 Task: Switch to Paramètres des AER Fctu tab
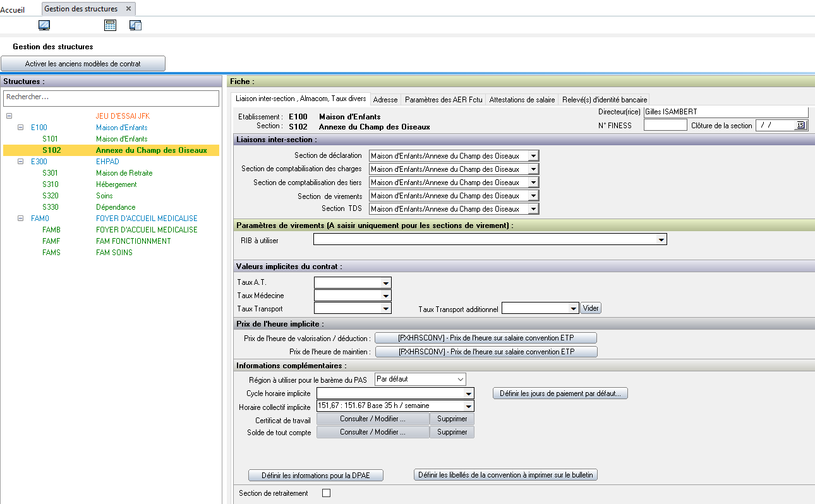(444, 100)
